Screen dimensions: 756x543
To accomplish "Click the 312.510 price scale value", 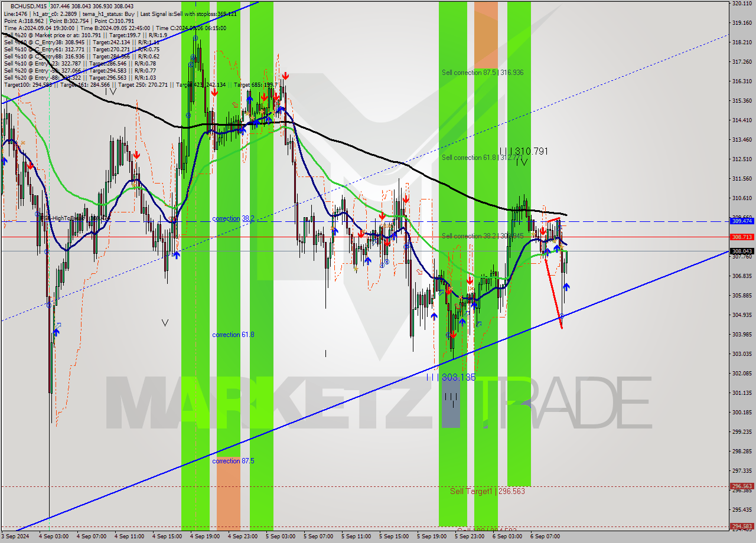I will click(x=741, y=159).
